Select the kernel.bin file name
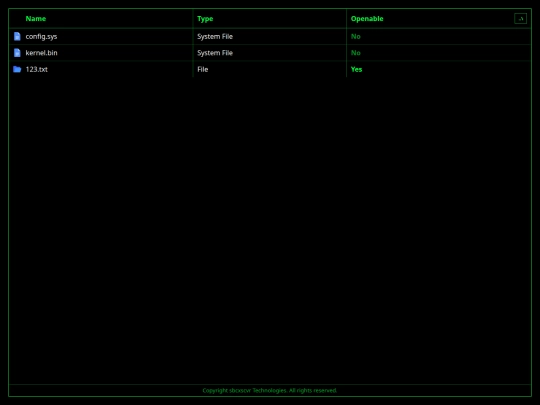 (x=41, y=53)
